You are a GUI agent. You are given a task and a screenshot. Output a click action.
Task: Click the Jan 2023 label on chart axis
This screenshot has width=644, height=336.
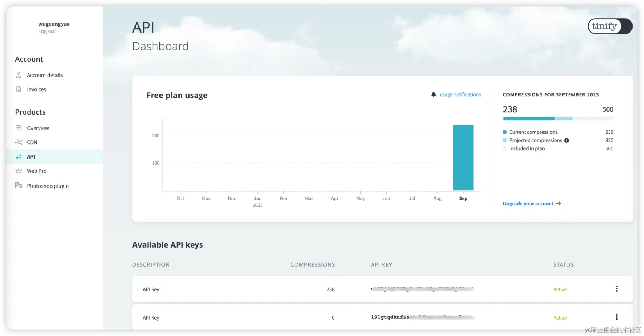(258, 202)
